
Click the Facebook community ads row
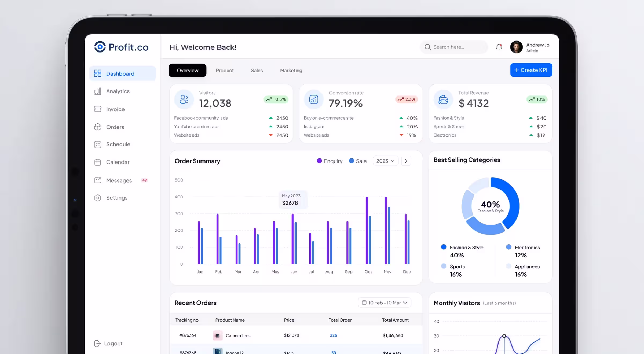(x=231, y=118)
